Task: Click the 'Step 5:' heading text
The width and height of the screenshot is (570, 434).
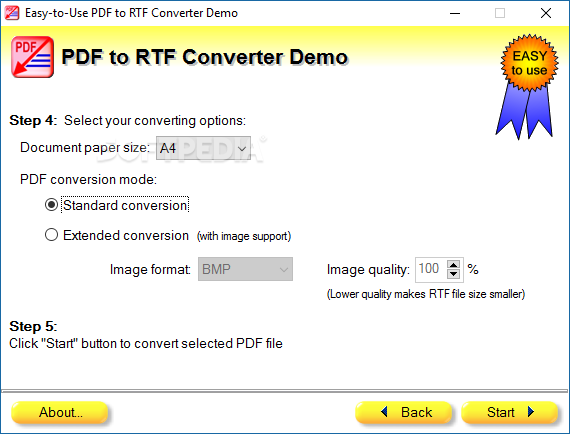Action: (x=33, y=326)
